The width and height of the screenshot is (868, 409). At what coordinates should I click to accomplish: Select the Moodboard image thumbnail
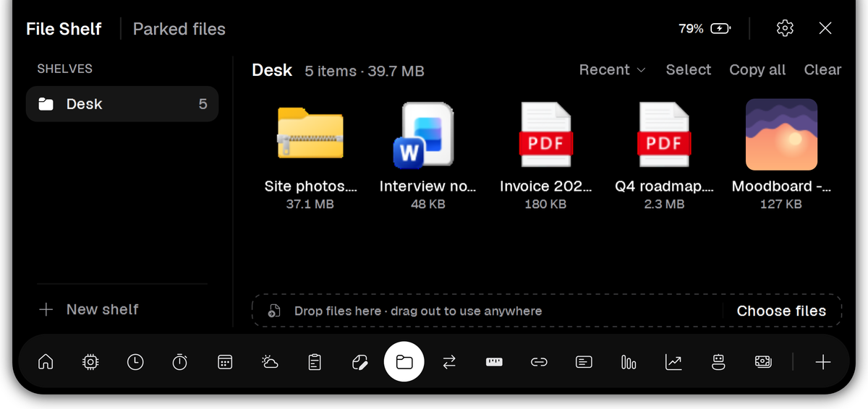[781, 134]
